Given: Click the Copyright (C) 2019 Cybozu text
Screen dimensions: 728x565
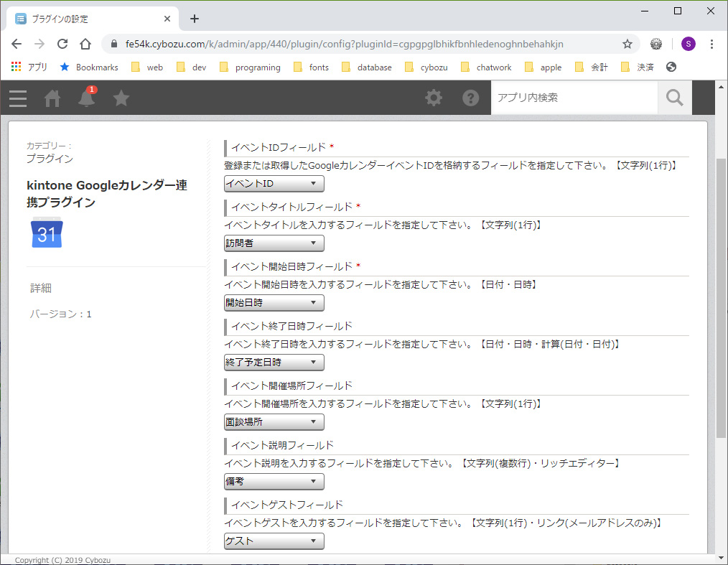Looking at the screenshot, I should tap(62, 560).
